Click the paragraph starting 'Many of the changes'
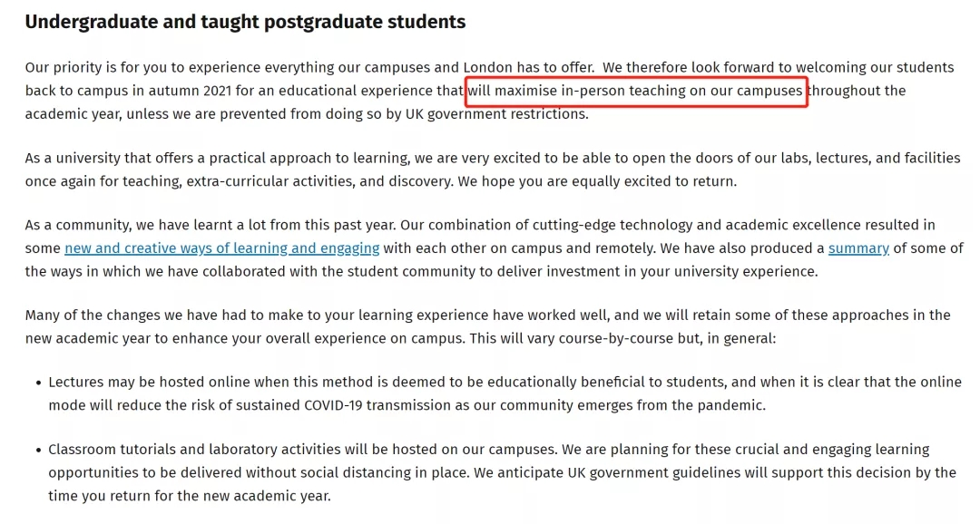 pos(487,326)
